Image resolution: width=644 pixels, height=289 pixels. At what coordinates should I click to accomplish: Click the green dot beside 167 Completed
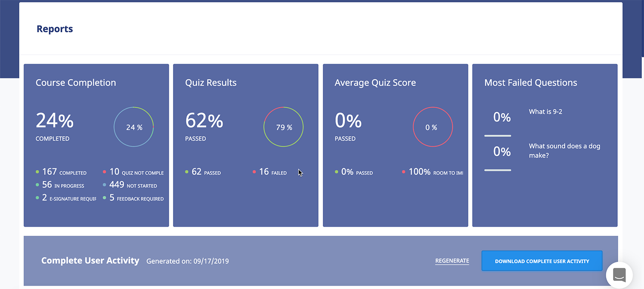(37, 172)
